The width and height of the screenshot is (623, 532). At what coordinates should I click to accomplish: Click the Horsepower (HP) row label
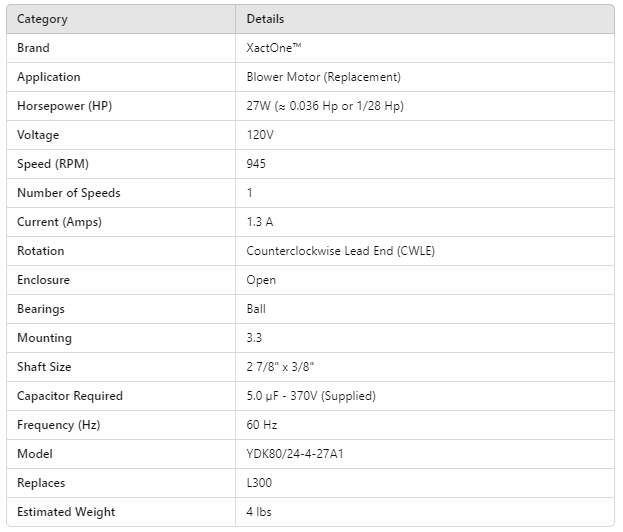point(59,106)
